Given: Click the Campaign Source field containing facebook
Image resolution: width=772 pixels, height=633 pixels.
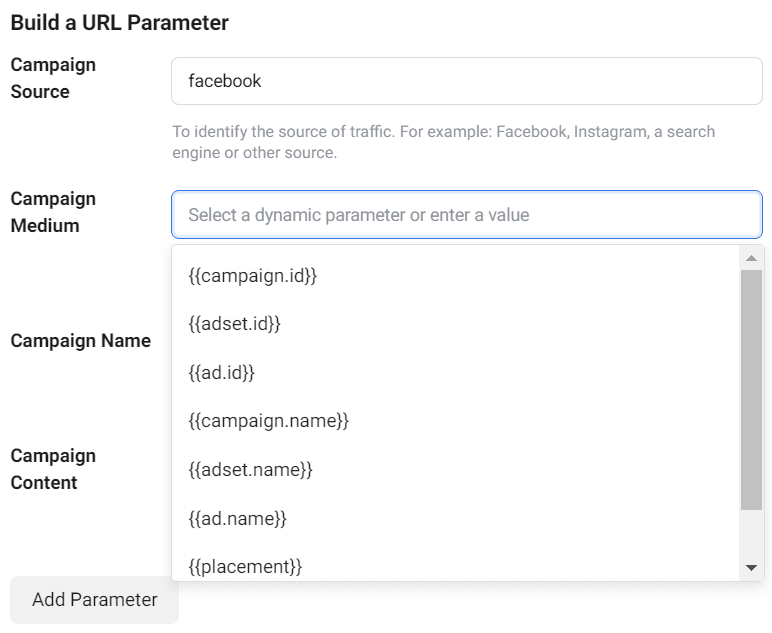Looking at the screenshot, I should (x=467, y=81).
